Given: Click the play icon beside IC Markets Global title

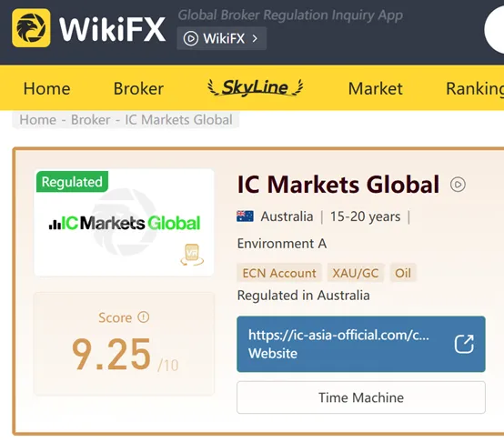Looking at the screenshot, I should tap(458, 185).
